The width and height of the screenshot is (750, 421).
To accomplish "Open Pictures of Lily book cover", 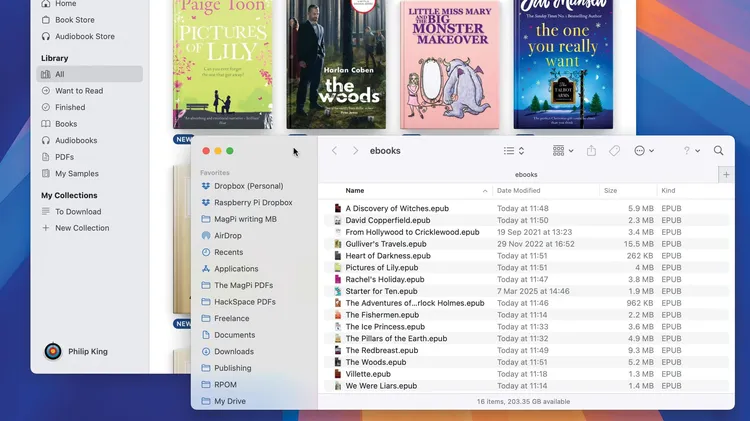I will 222,64.
